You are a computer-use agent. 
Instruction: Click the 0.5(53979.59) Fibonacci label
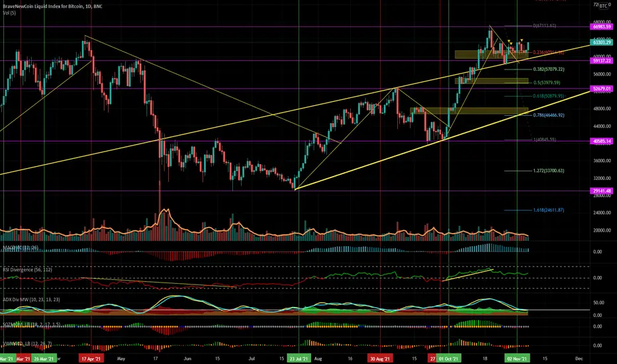coord(547,83)
